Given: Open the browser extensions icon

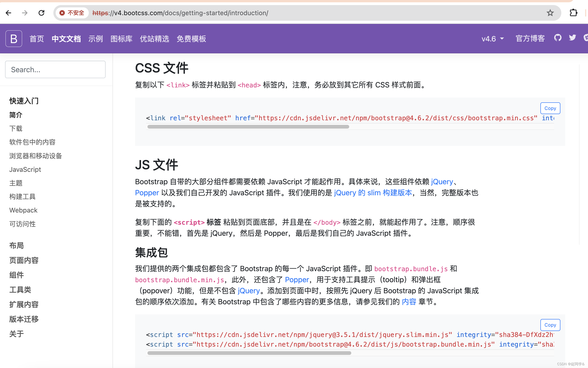Looking at the screenshot, I should point(574,13).
